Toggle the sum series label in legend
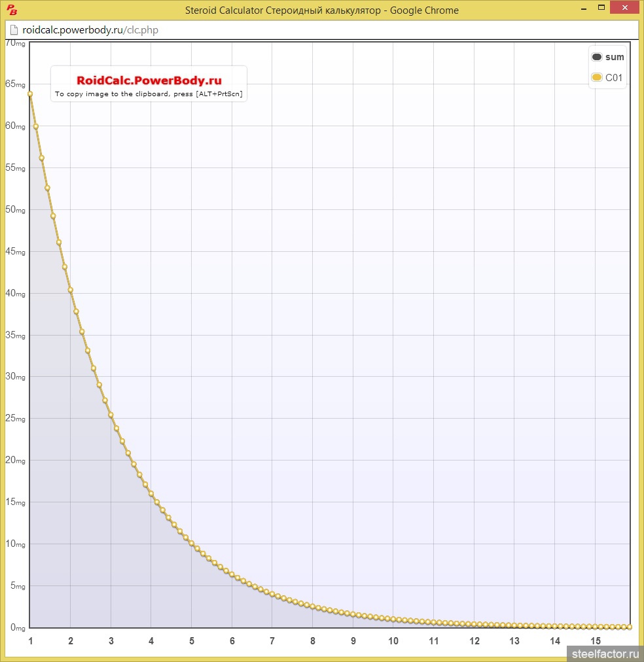 (615, 57)
